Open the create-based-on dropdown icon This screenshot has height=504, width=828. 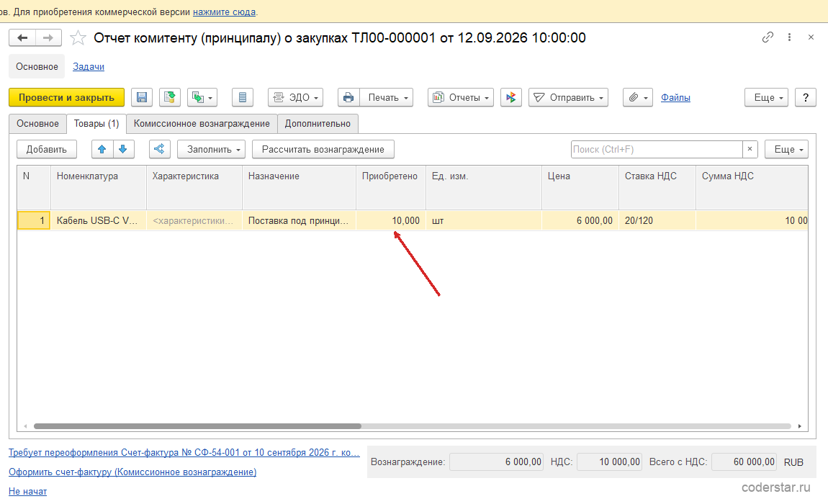tap(202, 98)
